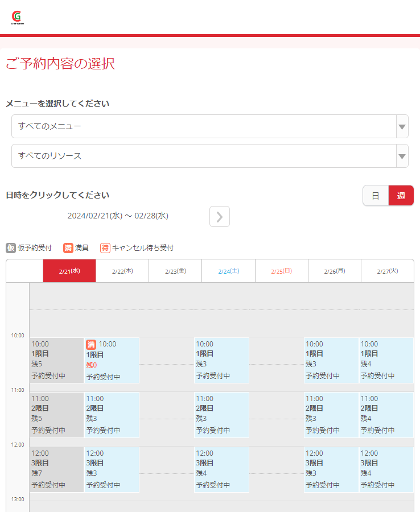Select the 2/21(水) date column header
420x512 pixels.
click(69, 271)
